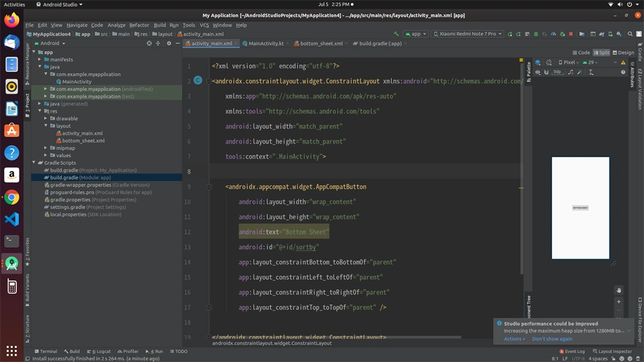Viewport: 644px width, 362px height.
Task: Click the Orientation for Preview icon
Action: [548, 62]
